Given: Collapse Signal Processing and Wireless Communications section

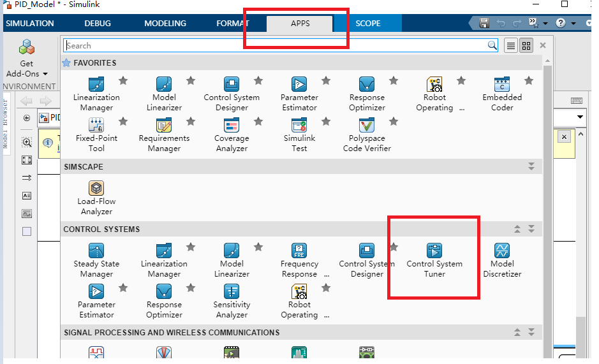Looking at the screenshot, I should click(517, 332).
